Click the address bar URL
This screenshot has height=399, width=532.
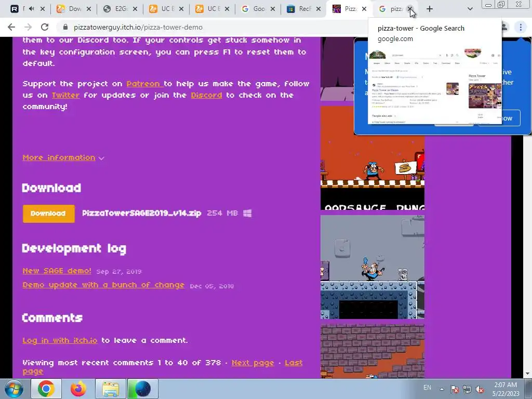click(138, 27)
